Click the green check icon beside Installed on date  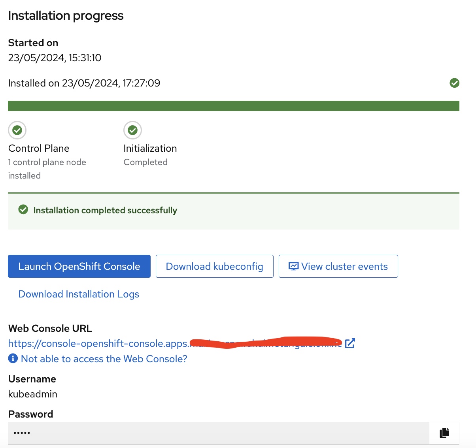point(454,83)
